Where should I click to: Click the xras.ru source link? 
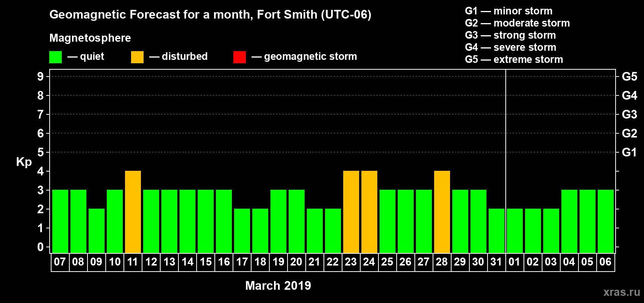point(622,292)
